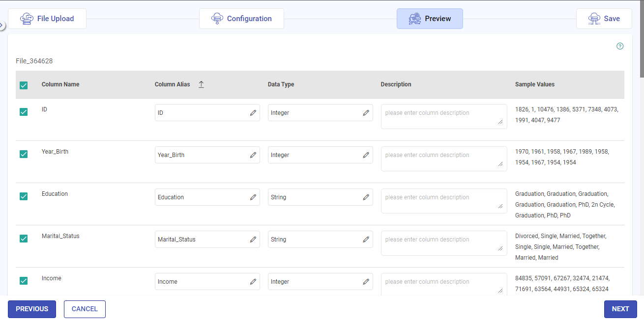Click the pencil icon in ID alias field
The width and height of the screenshot is (644, 322).
253,113
